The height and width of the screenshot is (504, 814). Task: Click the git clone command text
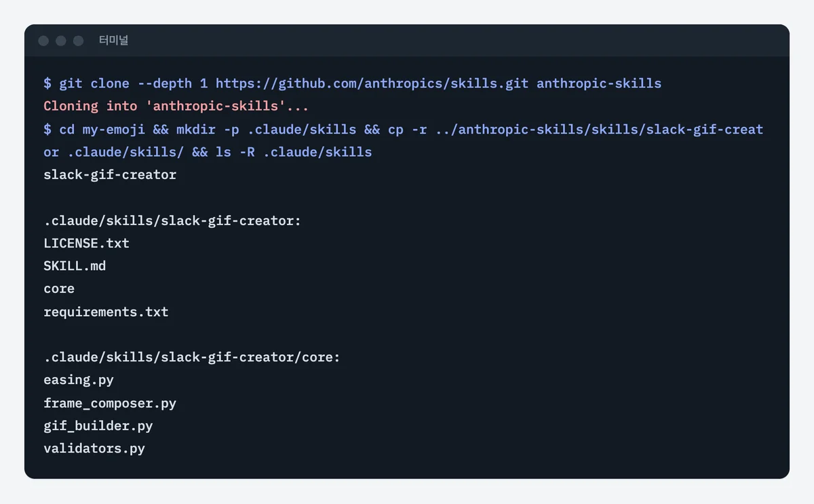coord(353,83)
